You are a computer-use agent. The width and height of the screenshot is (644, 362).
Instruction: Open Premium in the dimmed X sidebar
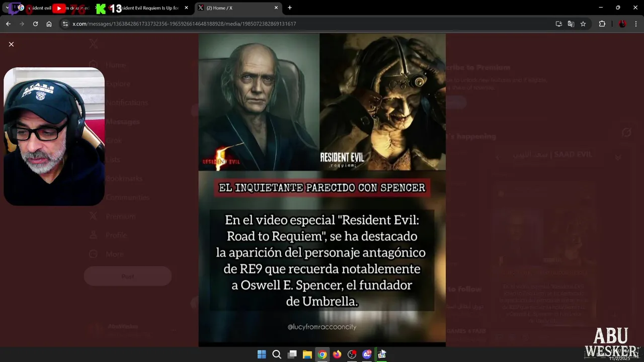tap(112, 216)
